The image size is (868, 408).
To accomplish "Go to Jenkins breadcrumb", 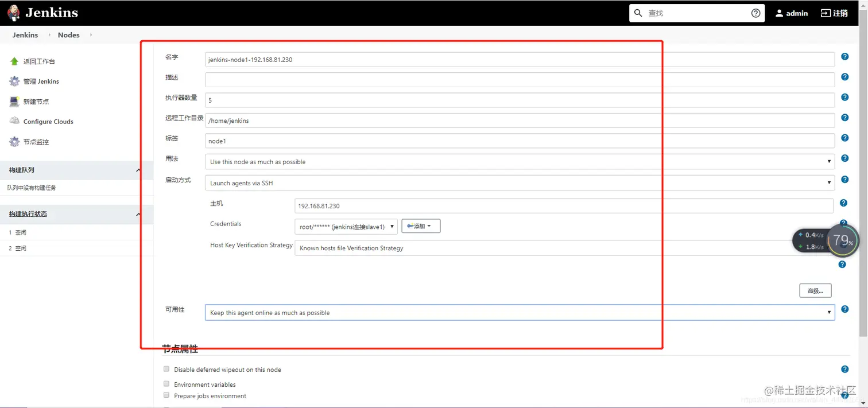I will [25, 35].
